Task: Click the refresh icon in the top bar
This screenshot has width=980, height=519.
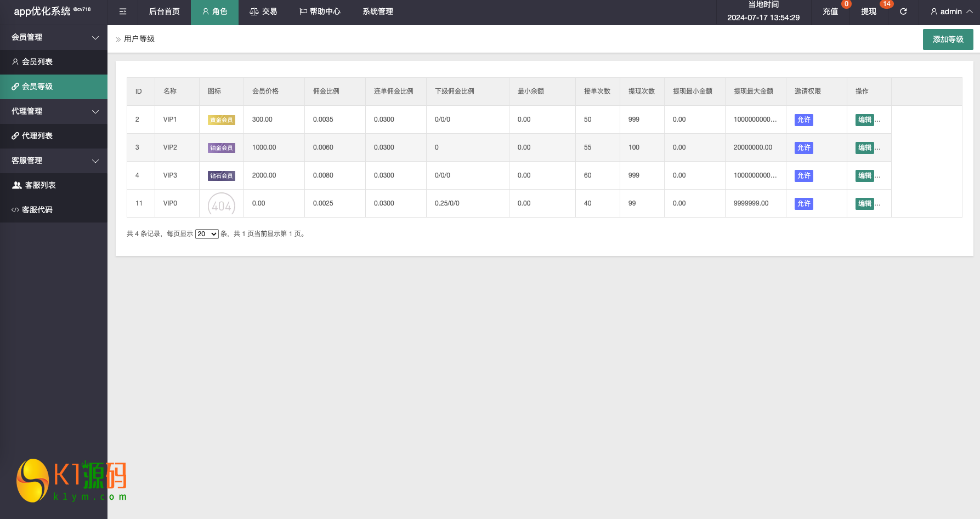Action: point(903,12)
